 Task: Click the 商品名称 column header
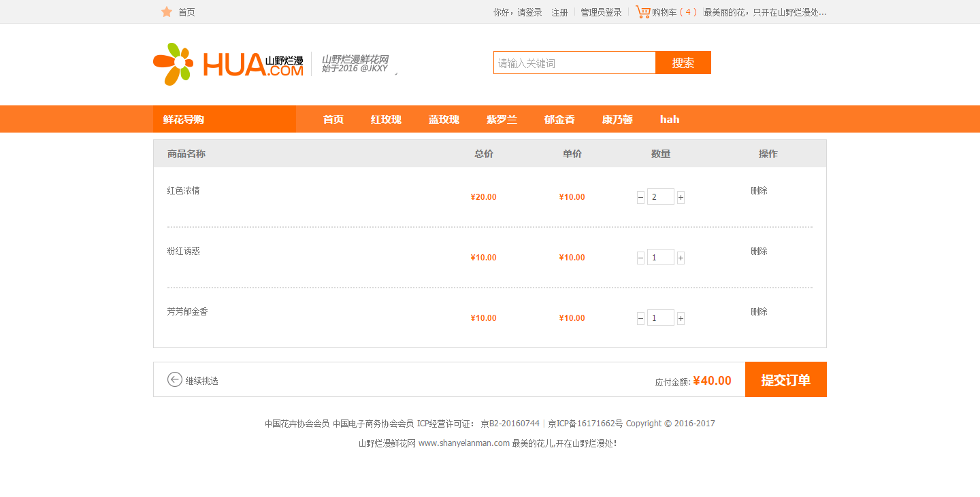(186, 154)
